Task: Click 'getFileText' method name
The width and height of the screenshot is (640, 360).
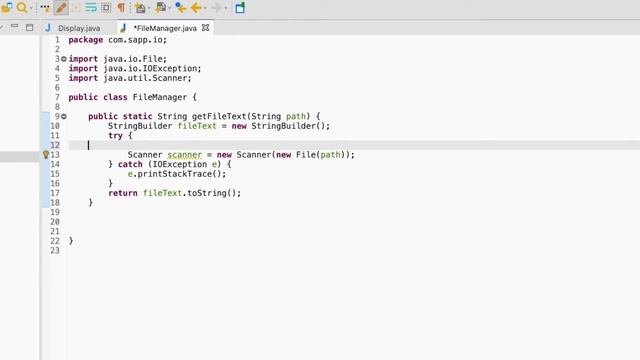Action: pos(219,116)
